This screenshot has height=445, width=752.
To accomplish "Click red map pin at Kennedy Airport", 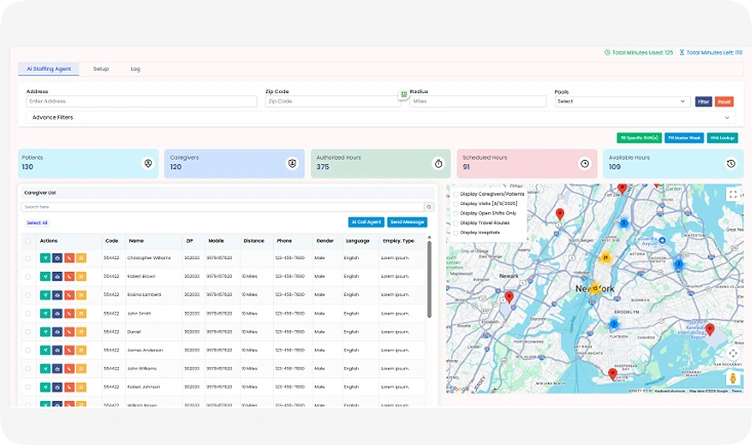I will [x=710, y=329].
